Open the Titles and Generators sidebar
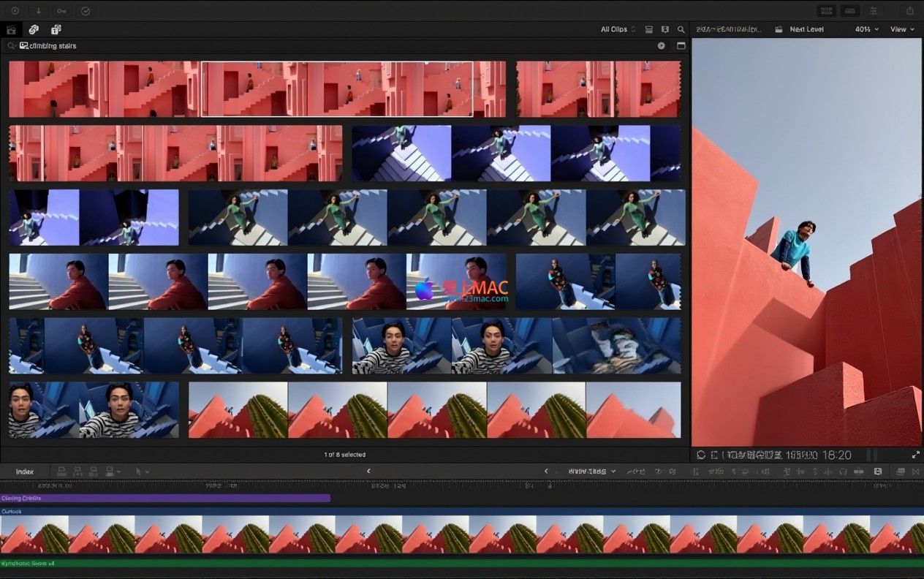Image resolution: width=924 pixels, height=579 pixels. point(56,29)
